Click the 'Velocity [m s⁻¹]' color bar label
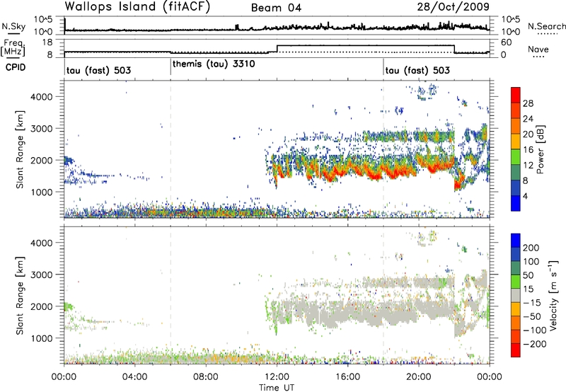The height and width of the screenshot is (392, 566). tap(553, 295)
